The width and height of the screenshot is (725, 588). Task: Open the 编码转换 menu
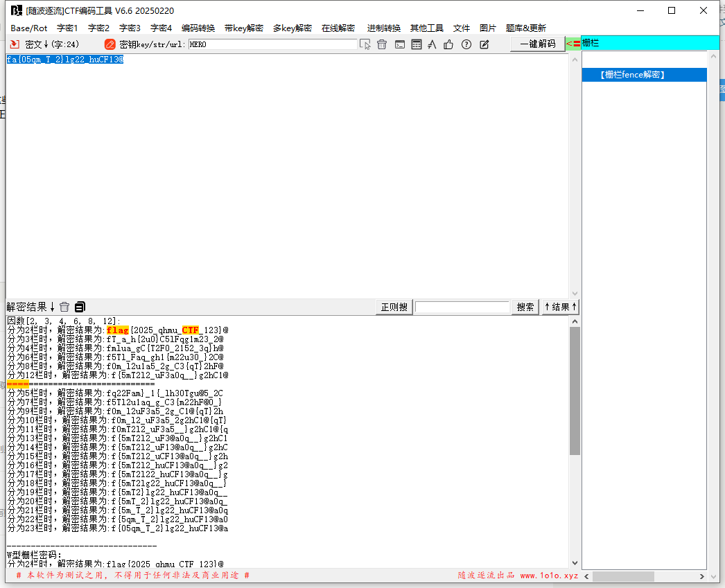[x=198, y=28]
